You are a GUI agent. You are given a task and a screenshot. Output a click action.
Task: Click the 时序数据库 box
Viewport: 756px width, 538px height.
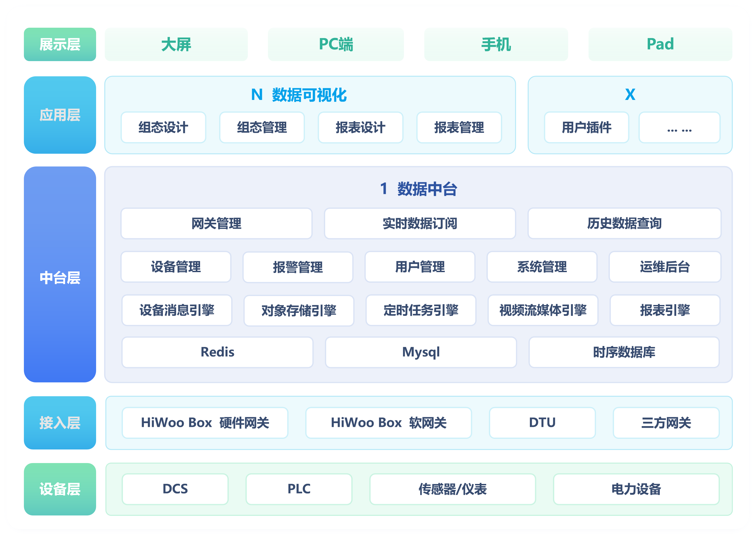(x=624, y=352)
